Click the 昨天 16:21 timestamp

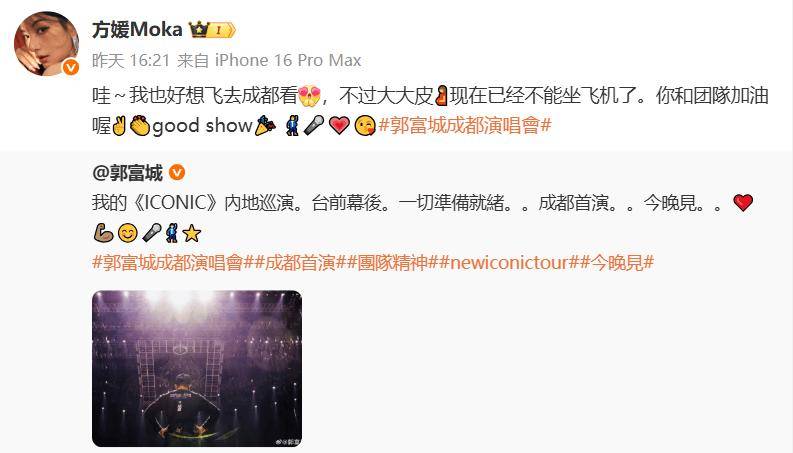coord(131,61)
